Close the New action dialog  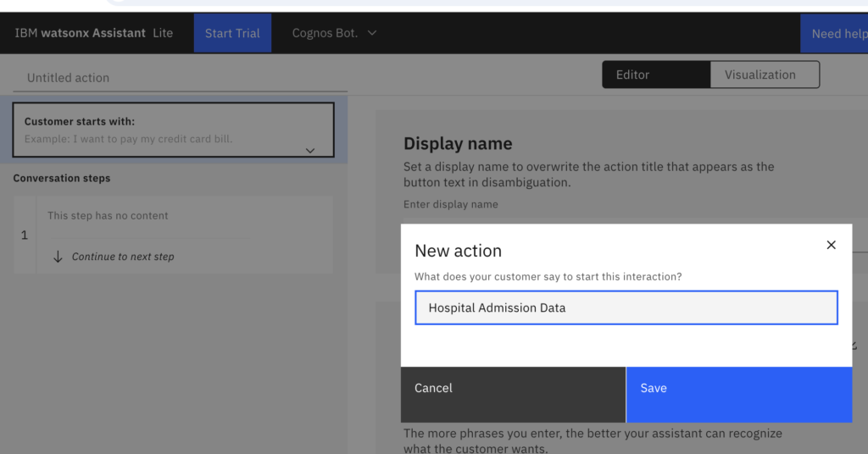point(831,245)
